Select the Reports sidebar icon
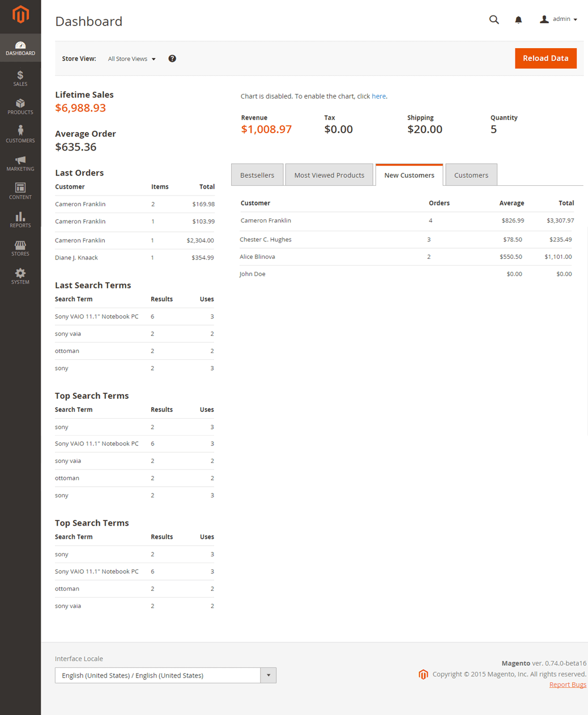 (x=20, y=220)
